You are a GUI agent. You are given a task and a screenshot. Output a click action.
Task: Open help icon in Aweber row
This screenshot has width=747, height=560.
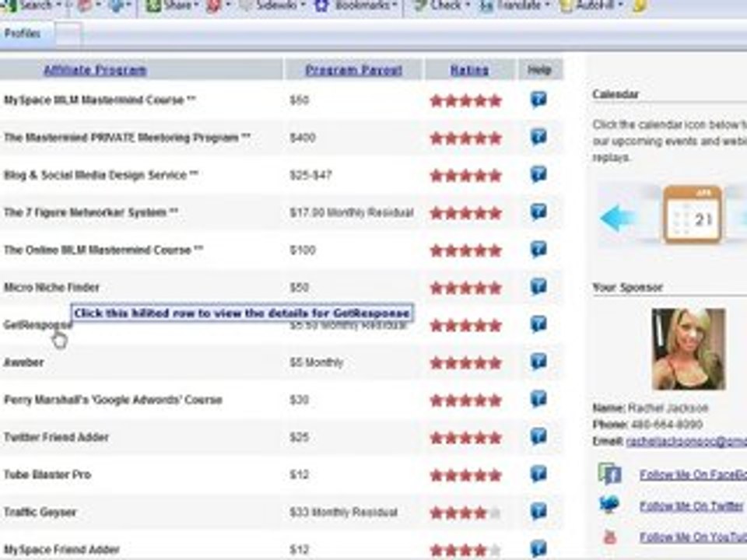pos(538,362)
